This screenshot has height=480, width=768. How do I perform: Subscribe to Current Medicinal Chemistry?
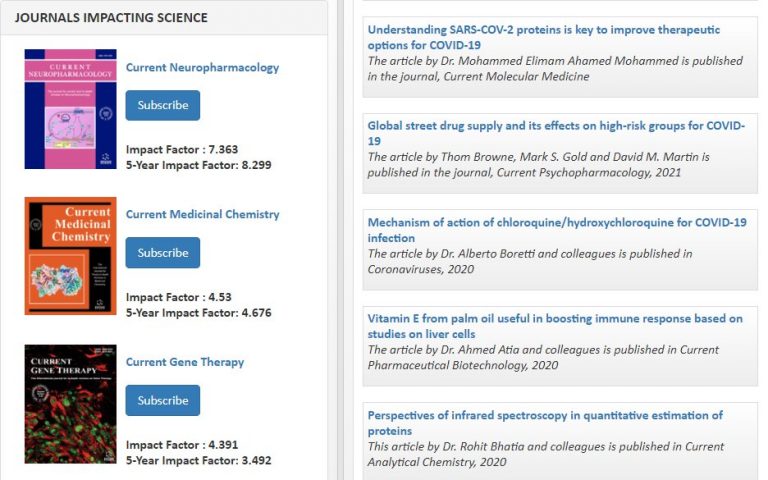162,253
